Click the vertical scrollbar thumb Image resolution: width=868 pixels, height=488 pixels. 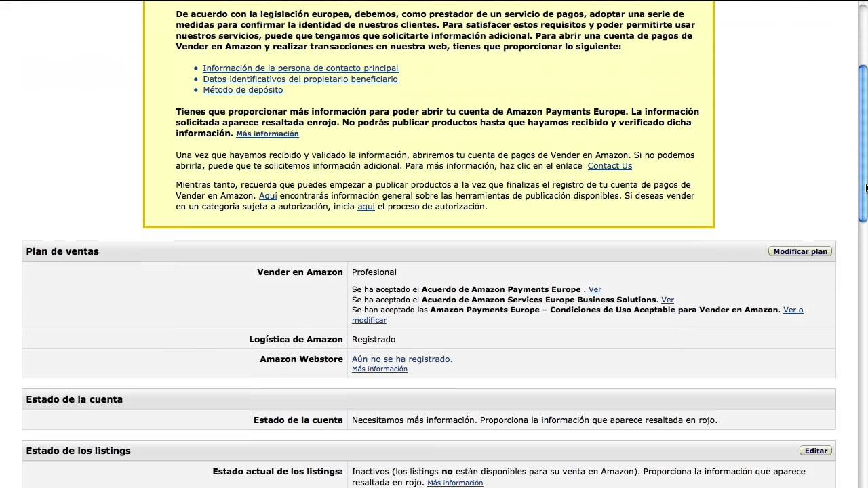point(863,144)
